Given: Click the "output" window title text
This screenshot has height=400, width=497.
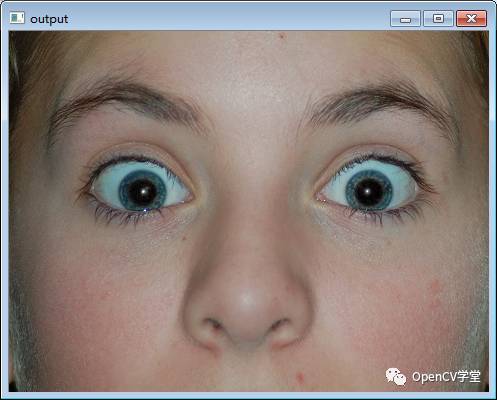Looking at the screenshot, I should 49,19.
